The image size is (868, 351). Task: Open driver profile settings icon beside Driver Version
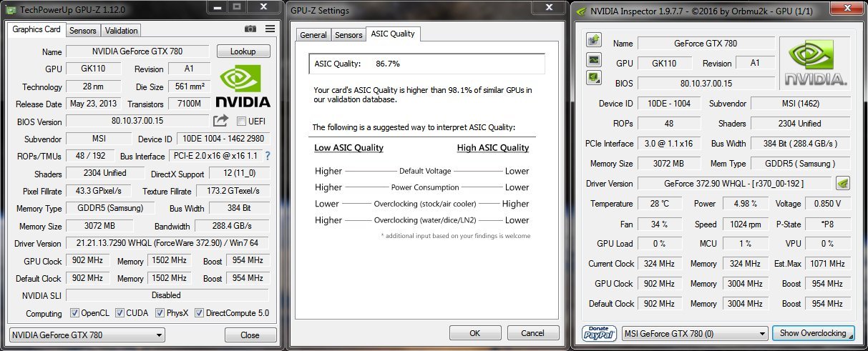pyautogui.click(x=842, y=184)
